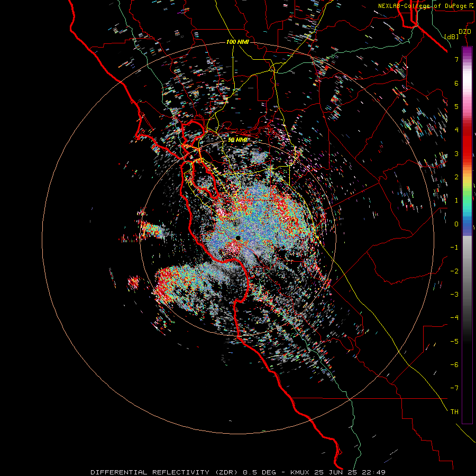The height and width of the screenshot is (476, 476).
Task: Select the "0" value on the color scale
Action: tap(456, 224)
